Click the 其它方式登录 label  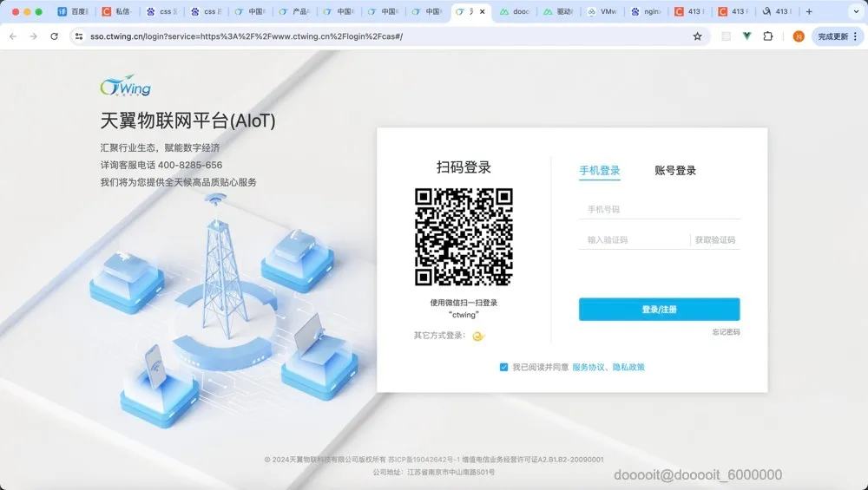(x=440, y=336)
